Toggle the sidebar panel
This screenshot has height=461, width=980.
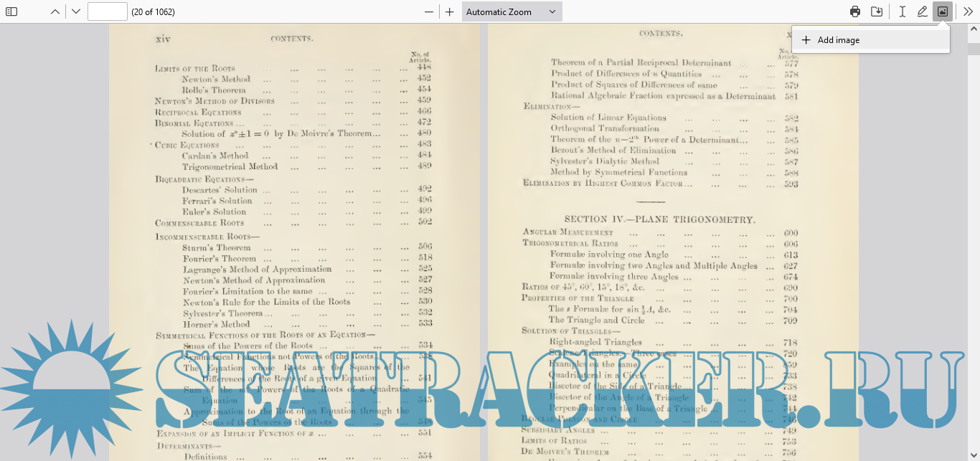(x=11, y=11)
